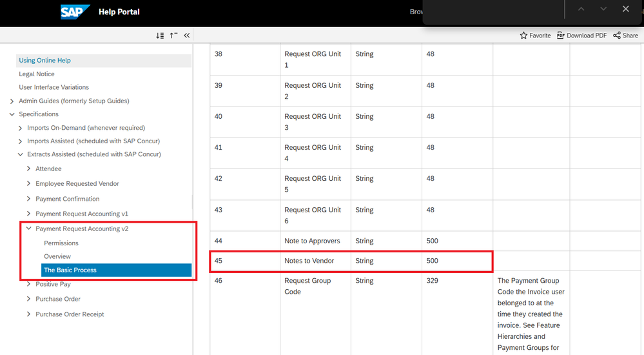Screen dimensions: 644x355
Task: Expand the Purchase Order Receipt node
Action: point(28,314)
